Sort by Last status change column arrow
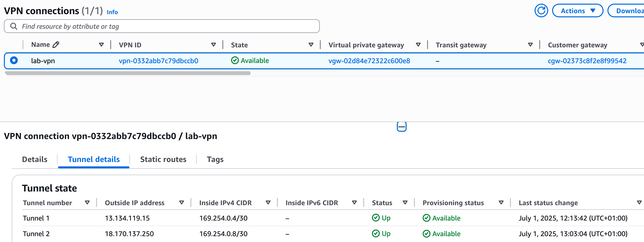This screenshot has height=242, width=644. (x=639, y=202)
